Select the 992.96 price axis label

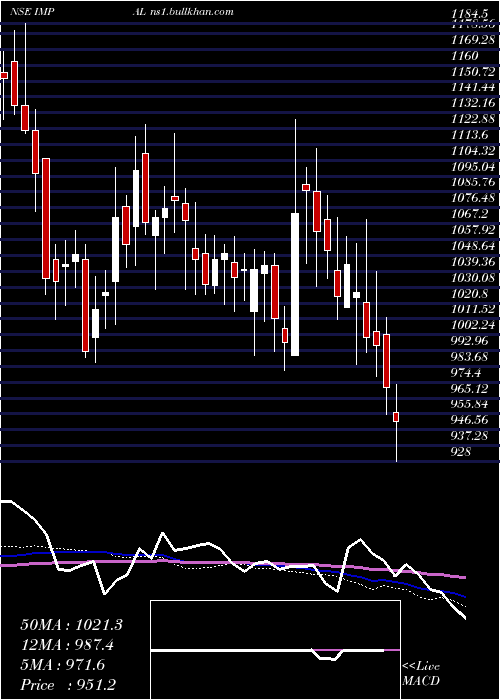[470, 341]
